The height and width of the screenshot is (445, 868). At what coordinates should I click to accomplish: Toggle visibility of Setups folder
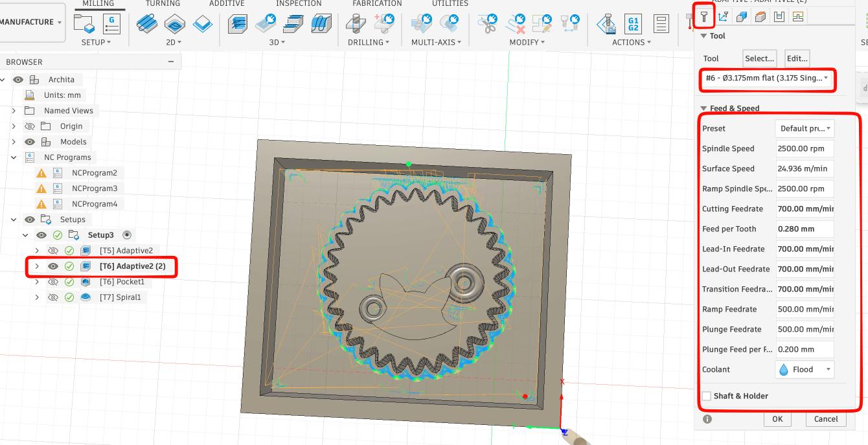[x=29, y=220]
